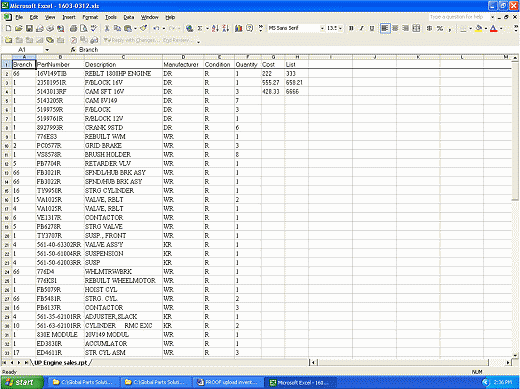Click the Name Box showing A1
Viewport: 520px width, 389px height.
[x=23, y=50]
